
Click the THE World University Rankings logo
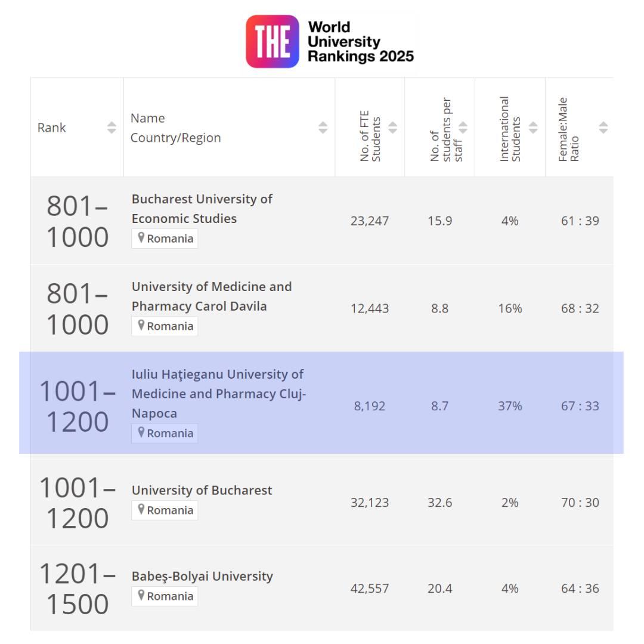coord(330,42)
